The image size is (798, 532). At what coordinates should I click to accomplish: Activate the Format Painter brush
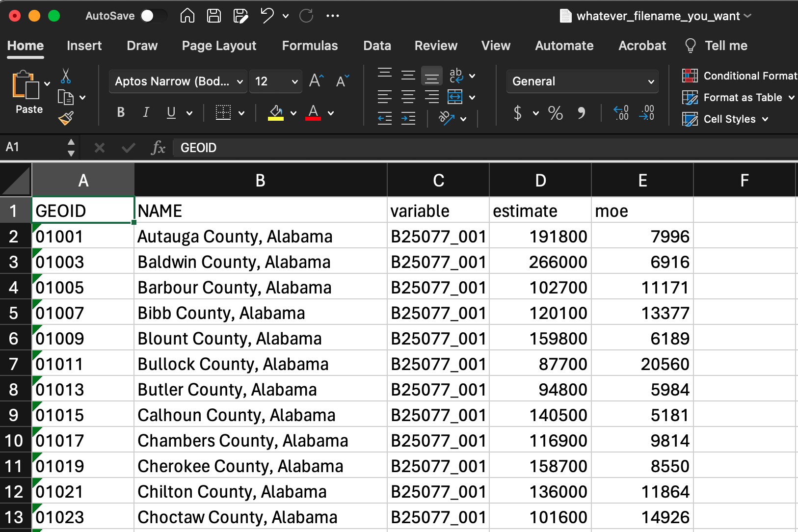tap(66, 118)
